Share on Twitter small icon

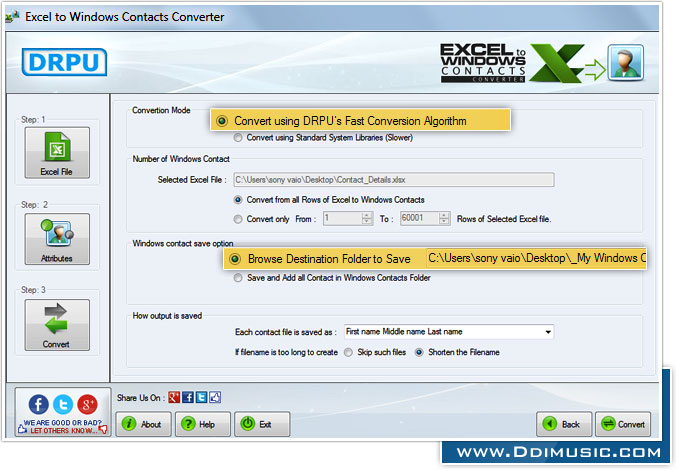pyautogui.click(x=201, y=397)
